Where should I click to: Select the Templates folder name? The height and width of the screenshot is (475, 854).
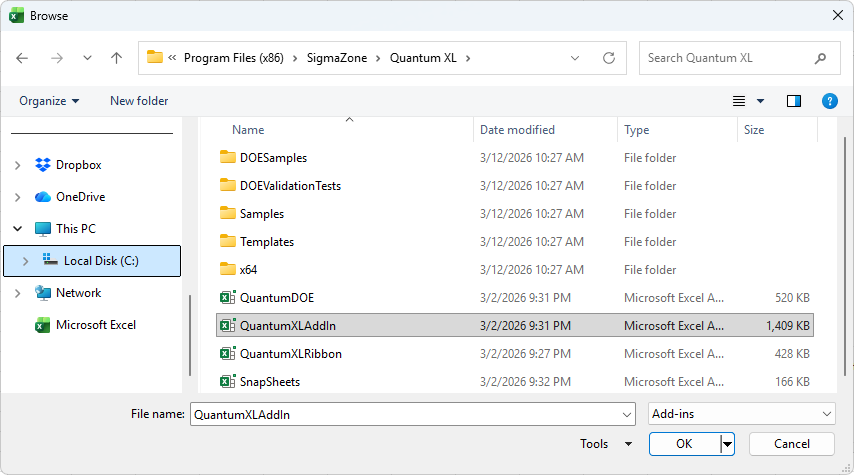[x=267, y=242]
